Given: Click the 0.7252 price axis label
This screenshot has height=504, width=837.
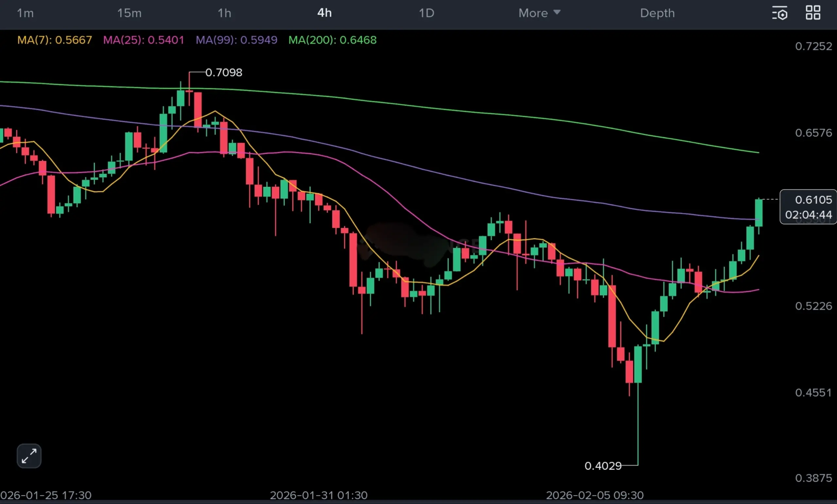Looking at the screenshot, I should pyautogui.click(x=813, y=46).
